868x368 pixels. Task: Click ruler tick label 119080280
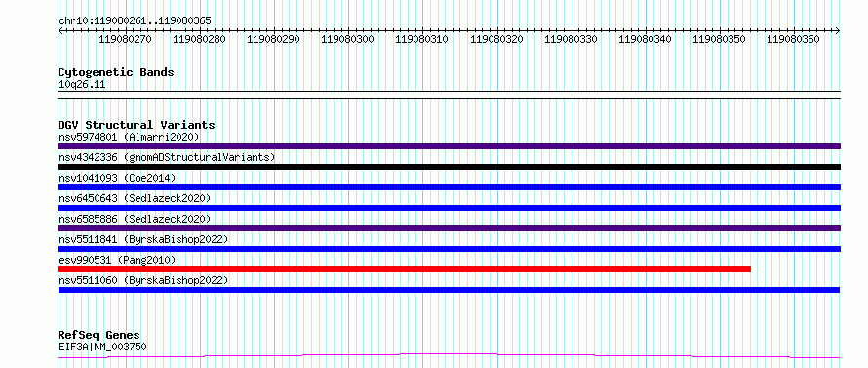(x=199, y=39)
